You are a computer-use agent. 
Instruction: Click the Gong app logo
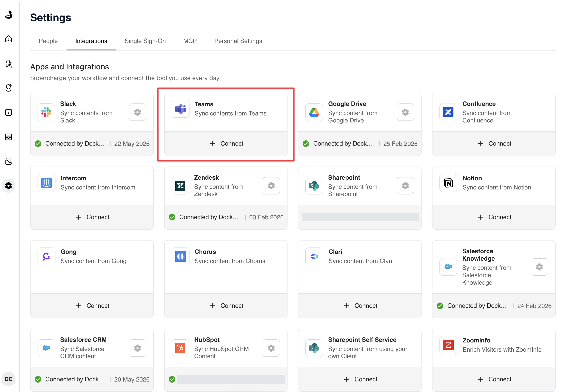tap(47, 256)
